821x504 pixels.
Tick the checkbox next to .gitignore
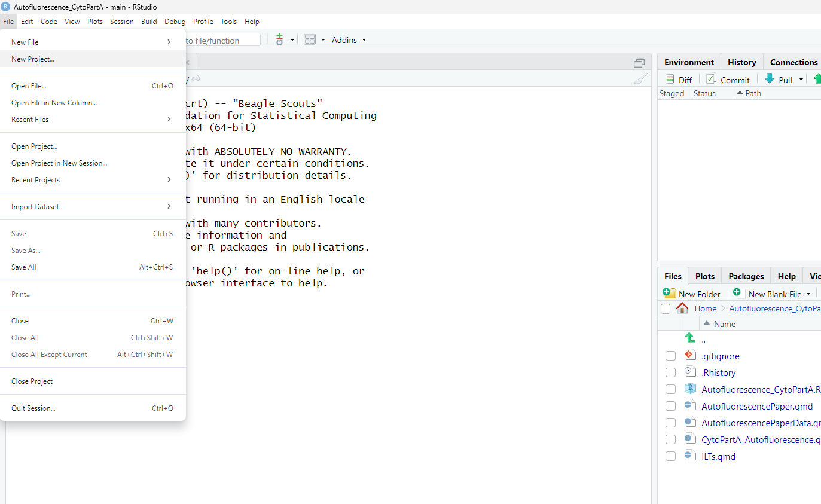tap(670, 356)
